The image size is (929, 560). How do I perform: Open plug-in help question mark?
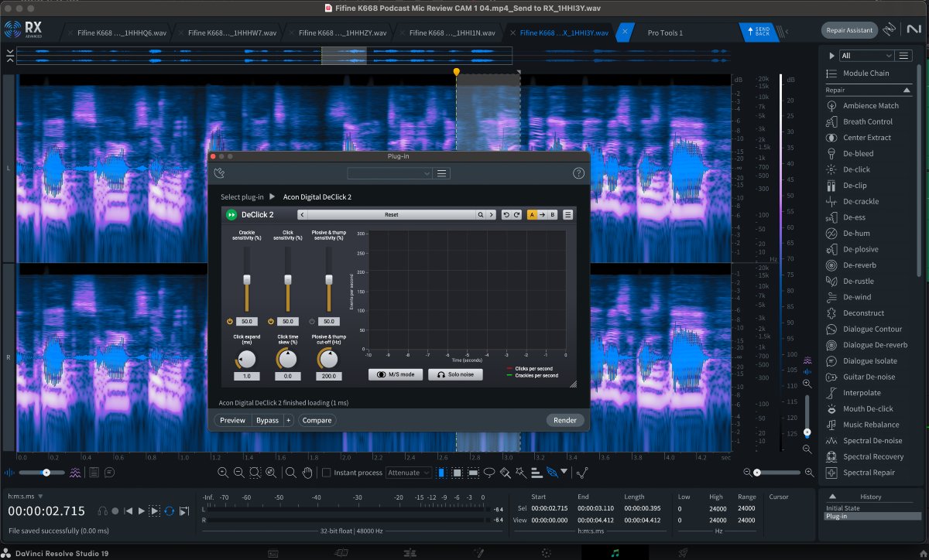pyautogui.click(x=578, y=173)
